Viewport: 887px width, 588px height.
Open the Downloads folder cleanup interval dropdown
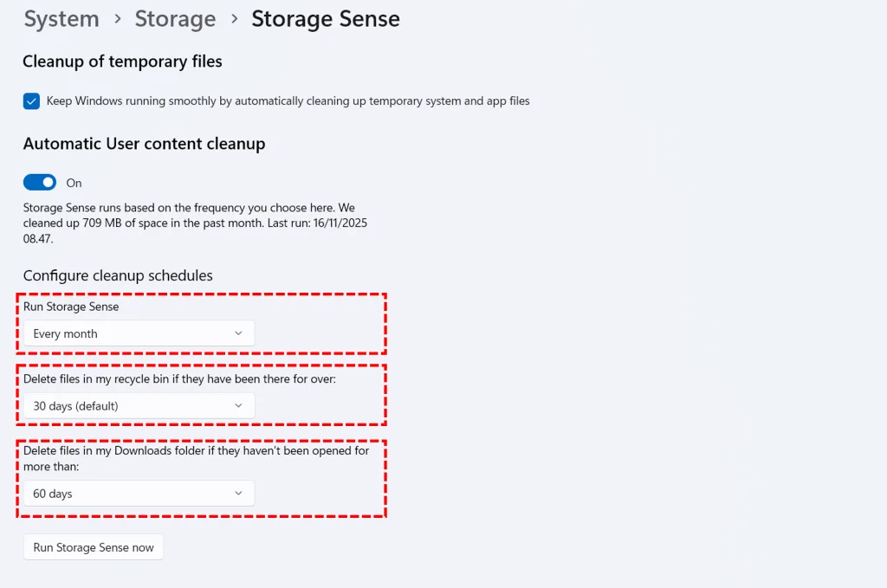(138, 494)
